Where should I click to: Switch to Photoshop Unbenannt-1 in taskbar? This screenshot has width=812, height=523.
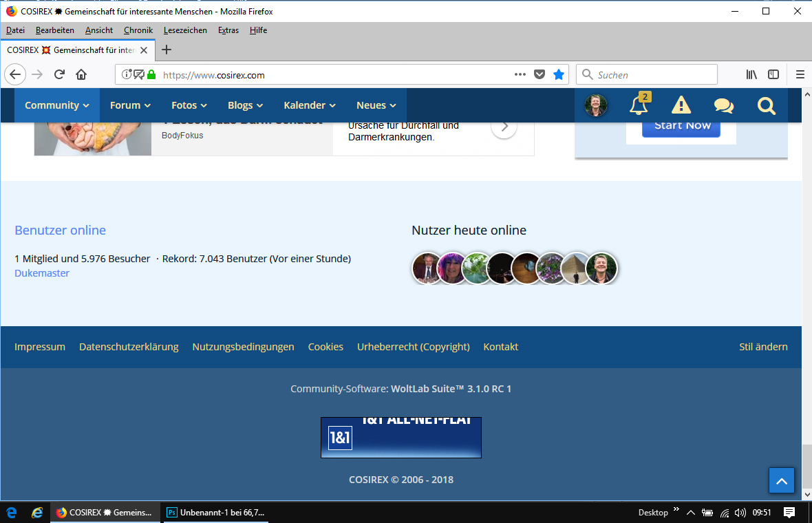[216, 513]
